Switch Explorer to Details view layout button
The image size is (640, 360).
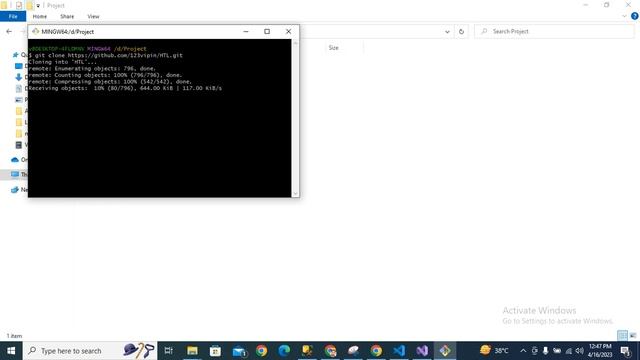pyautogui.click(x=622, y=336)
